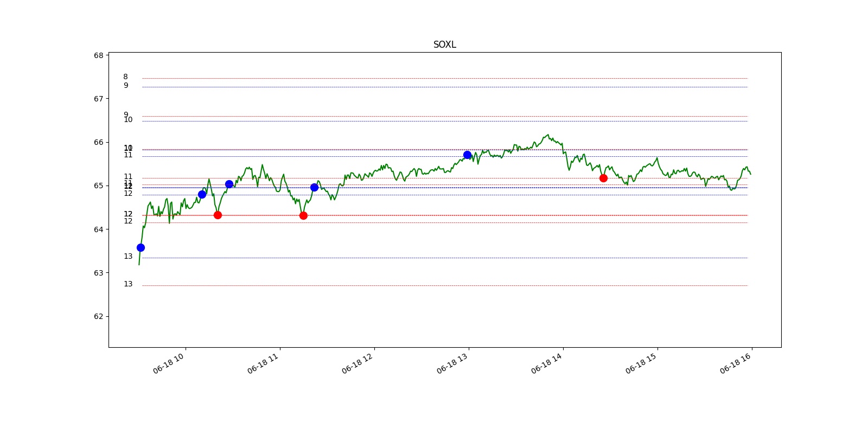Select the red marker after 14:00
The height and width of the screenshot is (434, 868).
[x=603, y=178]
